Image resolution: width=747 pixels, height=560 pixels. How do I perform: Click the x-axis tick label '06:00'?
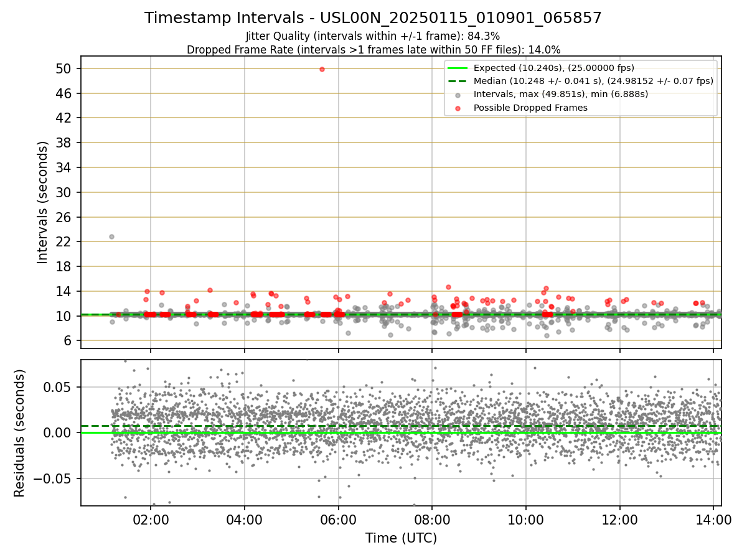pyautogui.click(x=338, y=519)
